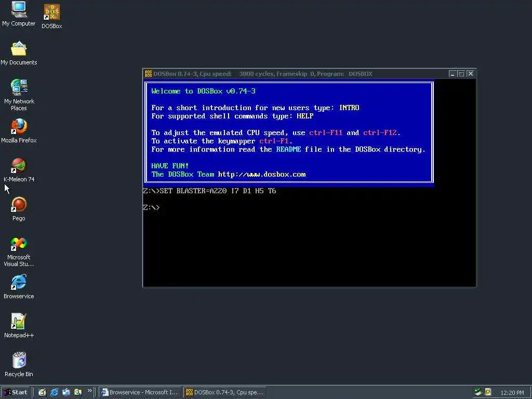Click the 12:20 PM taskbar clock
Screen dimensions: 532x399
(x=512, y=393)
